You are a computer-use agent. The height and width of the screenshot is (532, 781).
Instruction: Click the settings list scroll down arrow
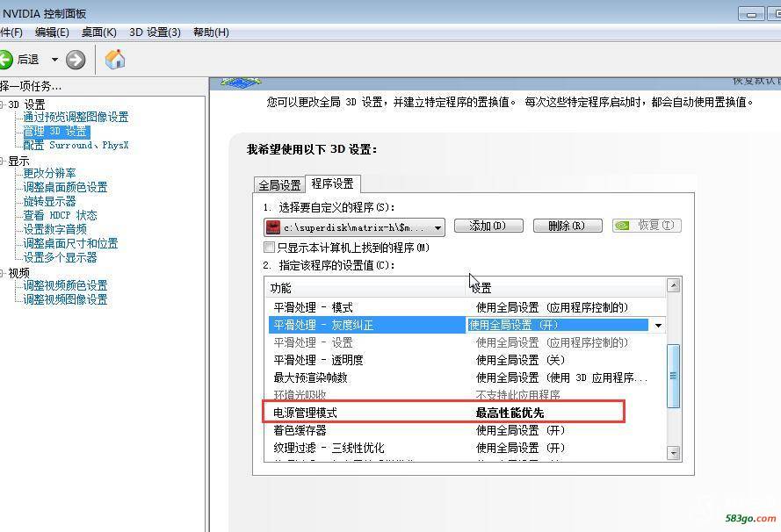(674, 453)
